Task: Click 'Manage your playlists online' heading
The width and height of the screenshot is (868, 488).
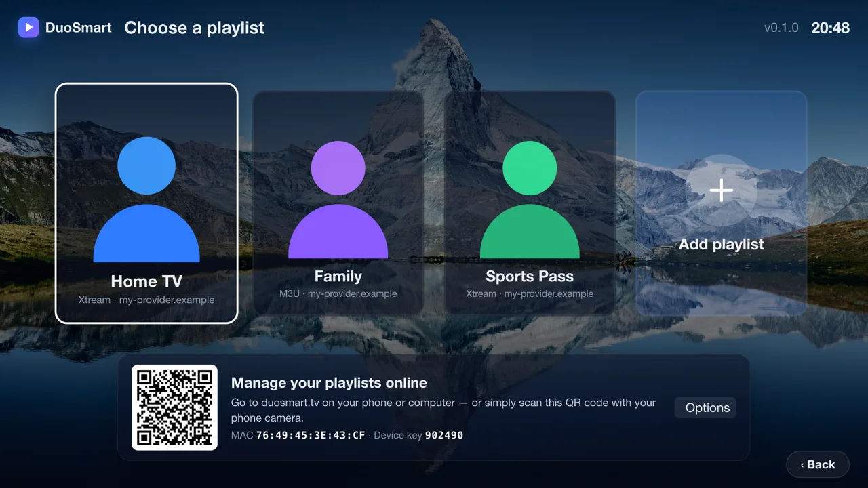Action: coord(329,383)
